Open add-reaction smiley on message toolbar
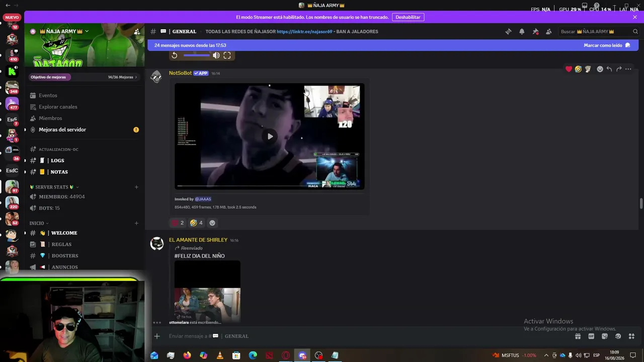This screenshot has width=644, height=362. coord(600,69)
